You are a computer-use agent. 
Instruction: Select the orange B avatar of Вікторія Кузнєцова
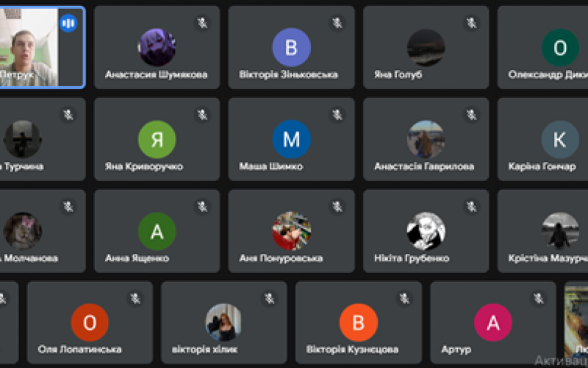pyautogui.click(x=359, y=322)
